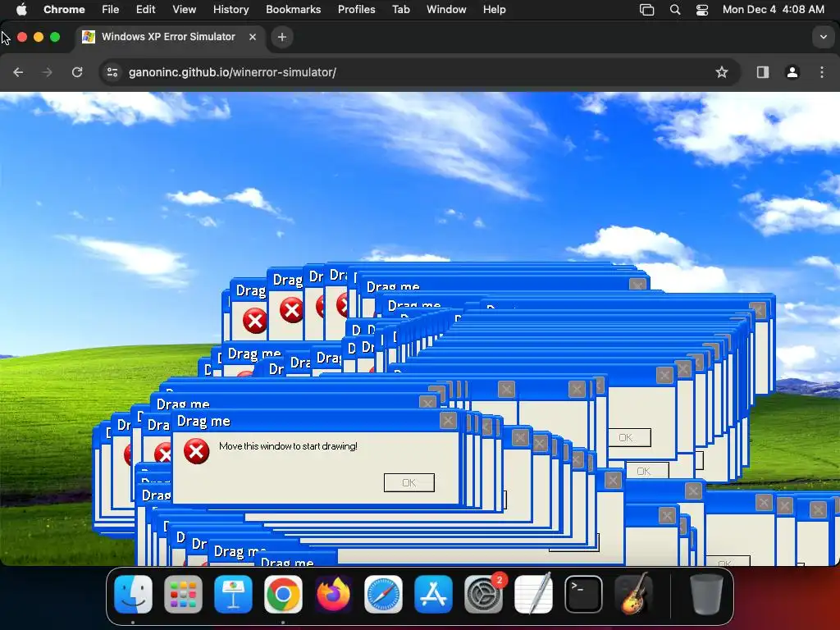Viewport: 840px width, 630px height.
Task: Click the date and time in menu bar
Action: coord(773,10)
